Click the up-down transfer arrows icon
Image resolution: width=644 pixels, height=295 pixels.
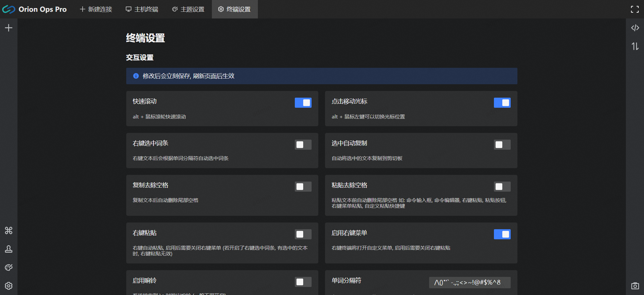click(635, 46)
